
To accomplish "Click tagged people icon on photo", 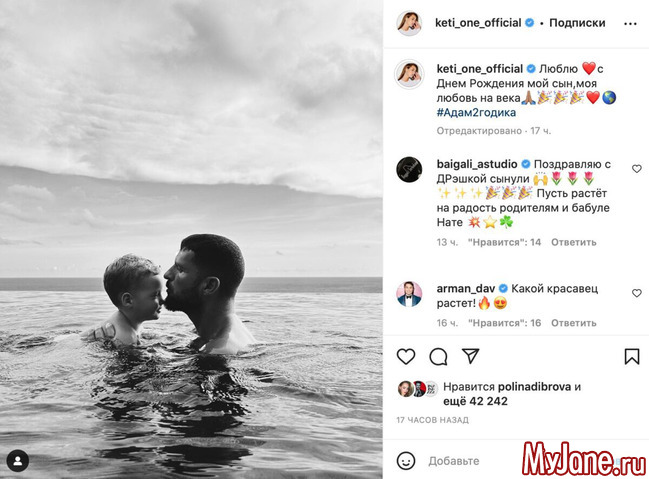I will coord(18,460).
